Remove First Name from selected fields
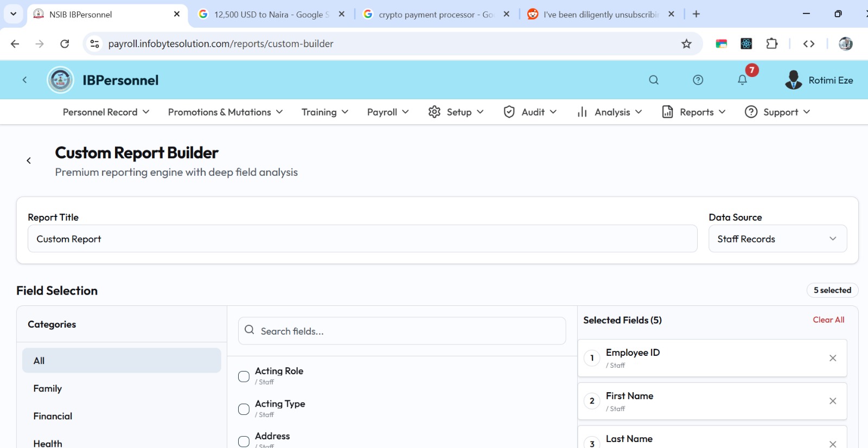Screen dimensions: 868x448 833,401
